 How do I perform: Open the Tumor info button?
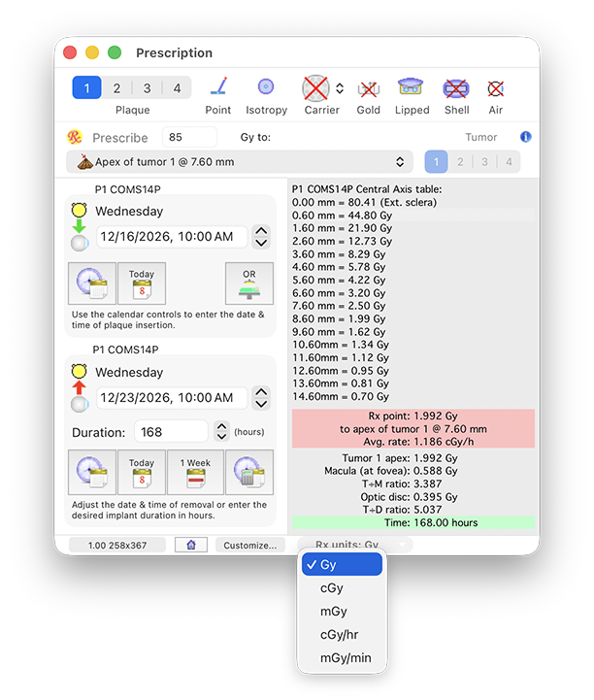526,137
